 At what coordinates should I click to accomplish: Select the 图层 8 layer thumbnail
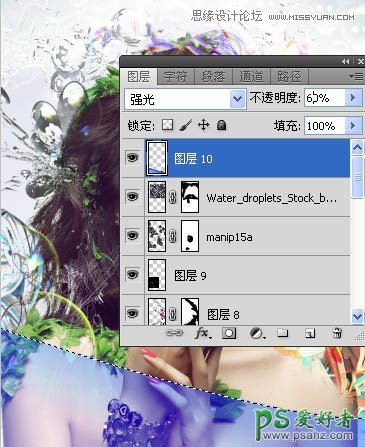tap(157, 312)
